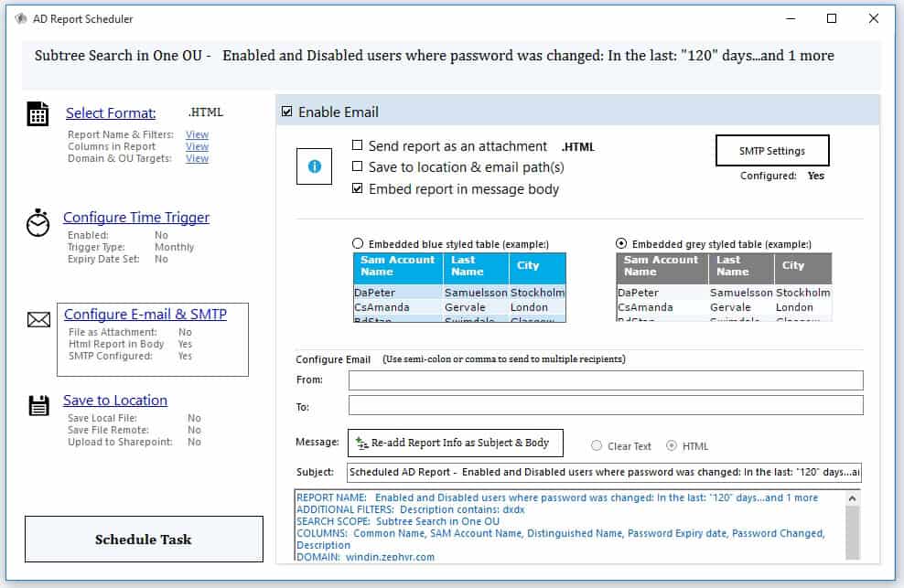Screen dimensions: 904x588
Task: Check Save to location & email path(s)
Action: [x=358, y=166]
